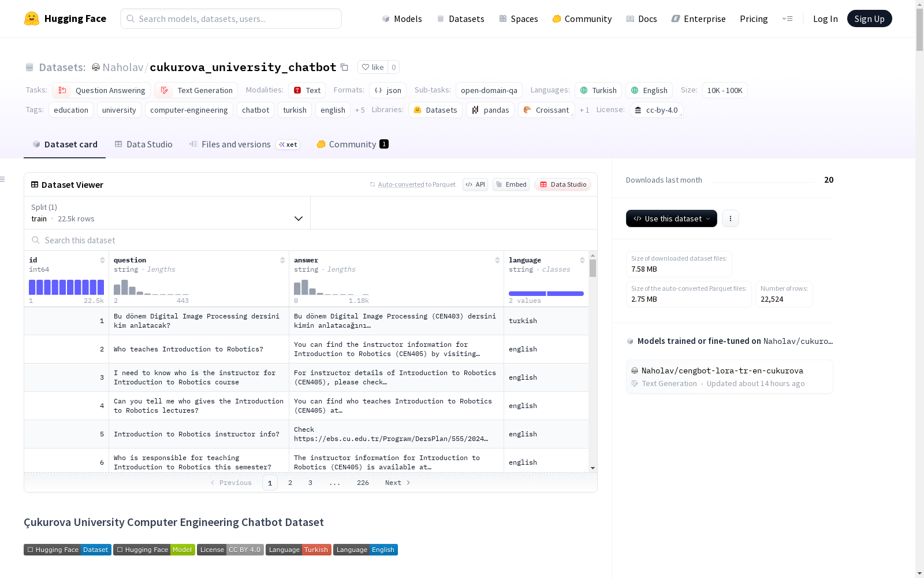Filter by the Text Generation task tag

click(196, 90)
